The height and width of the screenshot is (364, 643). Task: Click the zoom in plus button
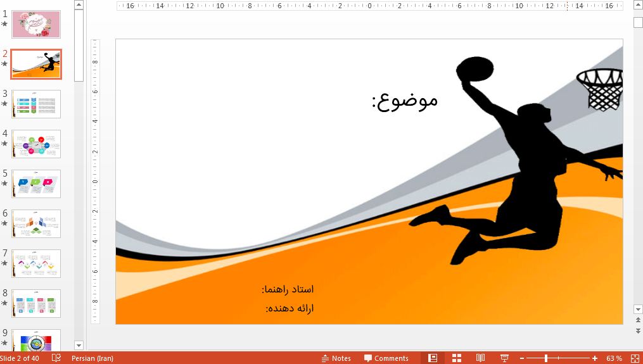[595, 358]
